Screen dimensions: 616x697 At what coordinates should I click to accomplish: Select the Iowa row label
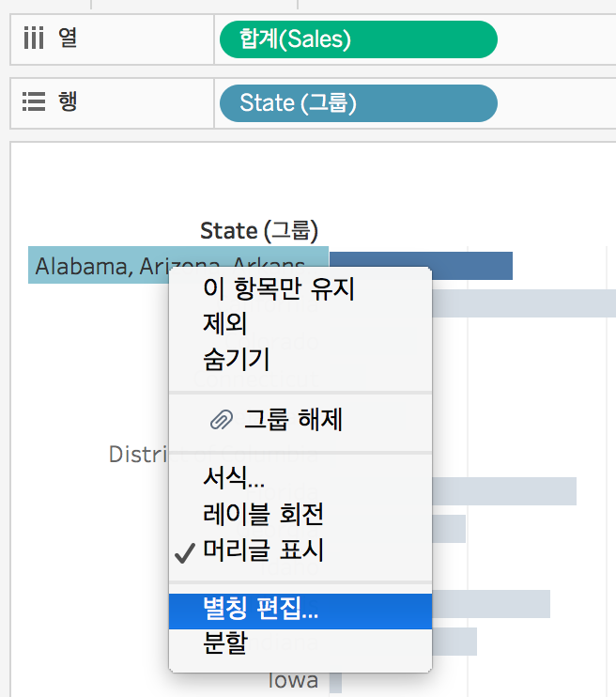pyautogui.click(x=293, y=680)
